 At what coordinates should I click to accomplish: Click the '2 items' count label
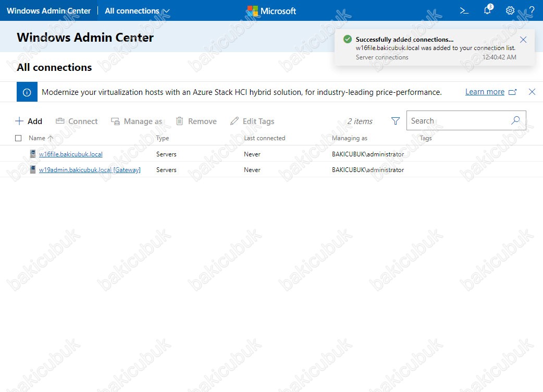pos(360,121)
